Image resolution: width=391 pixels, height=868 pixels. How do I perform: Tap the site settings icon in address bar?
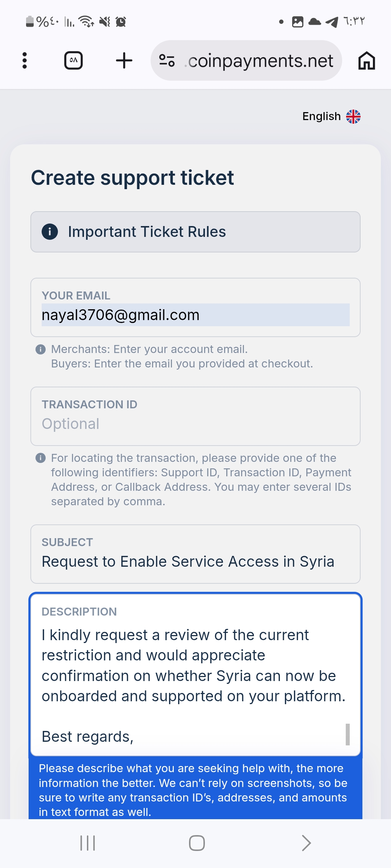pyautogui.click(x=167, y=60)
